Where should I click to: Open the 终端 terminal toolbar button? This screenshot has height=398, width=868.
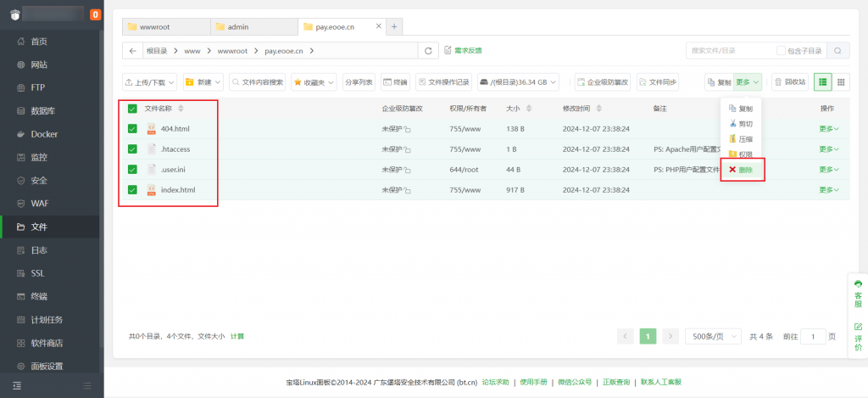[x=395, y=82]
